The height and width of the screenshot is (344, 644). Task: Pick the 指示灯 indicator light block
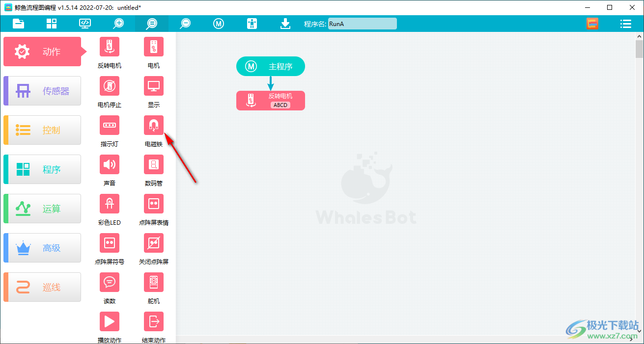pos(109,125)
